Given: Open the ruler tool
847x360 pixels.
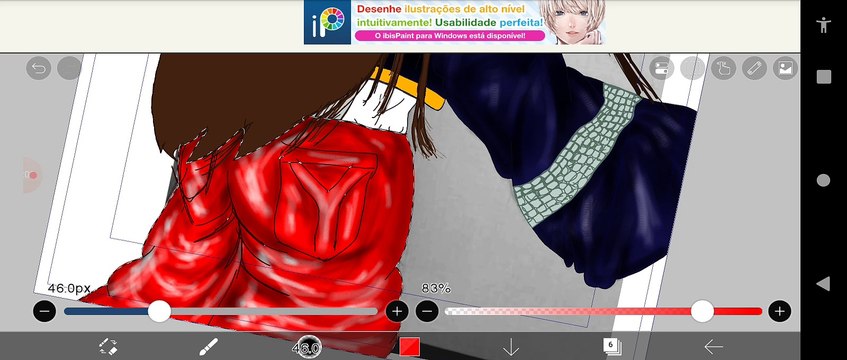Looking at the screenshot, I should (754, 68).
